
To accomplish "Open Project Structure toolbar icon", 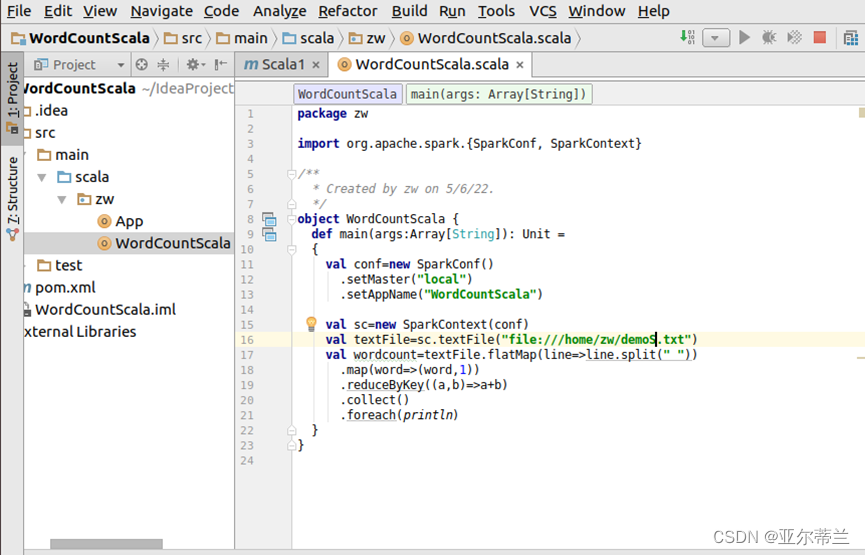I will coord(851,38).
